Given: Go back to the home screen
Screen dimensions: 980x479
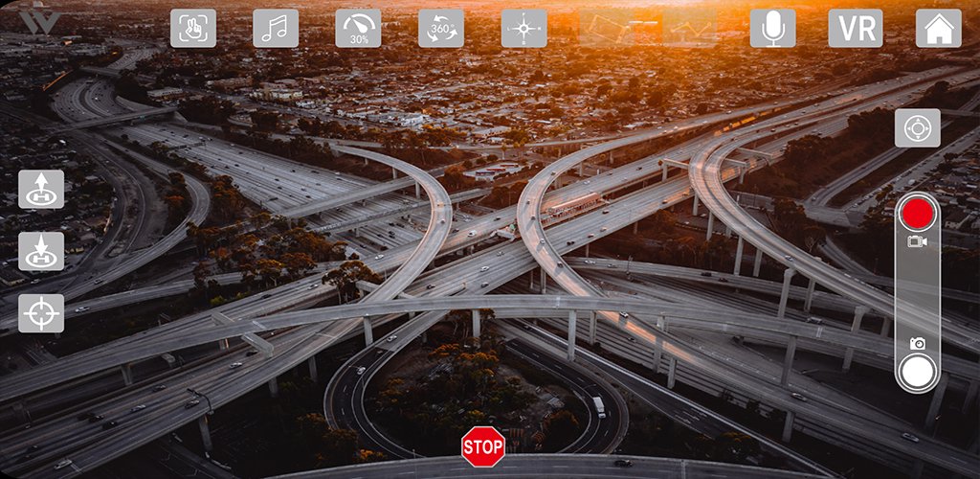Looking at the screenshot, I should coord(938,29).
